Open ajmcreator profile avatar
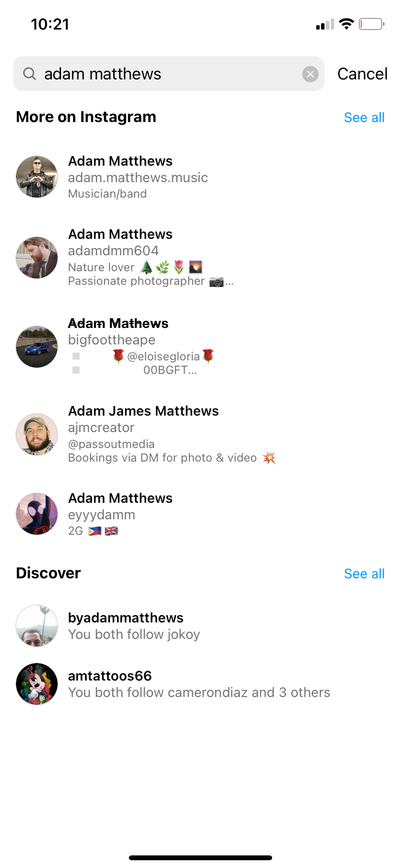 (x=37, y=434)
